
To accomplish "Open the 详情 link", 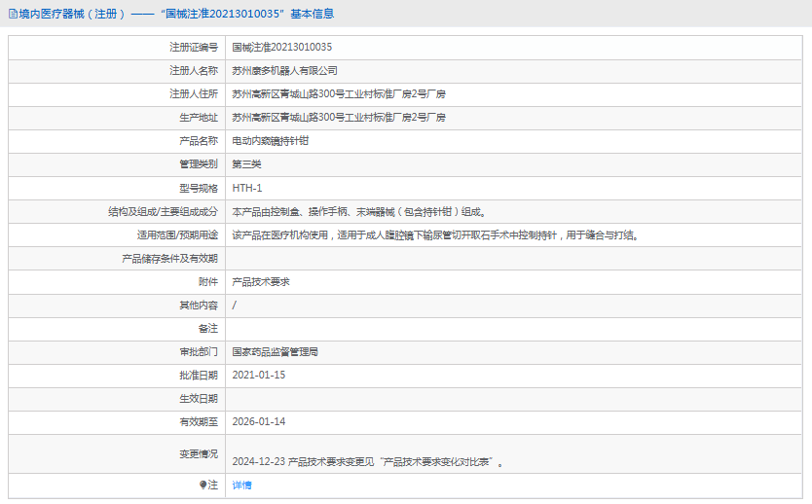I will tap(241, 485).
